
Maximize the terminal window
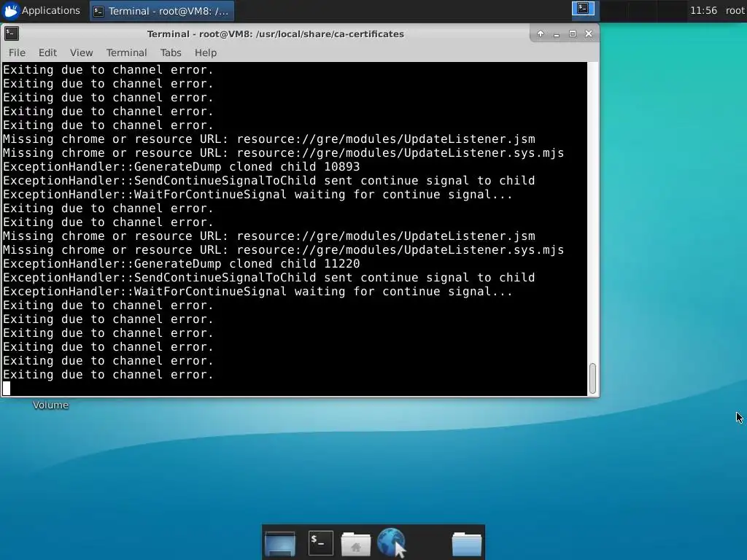573,34
